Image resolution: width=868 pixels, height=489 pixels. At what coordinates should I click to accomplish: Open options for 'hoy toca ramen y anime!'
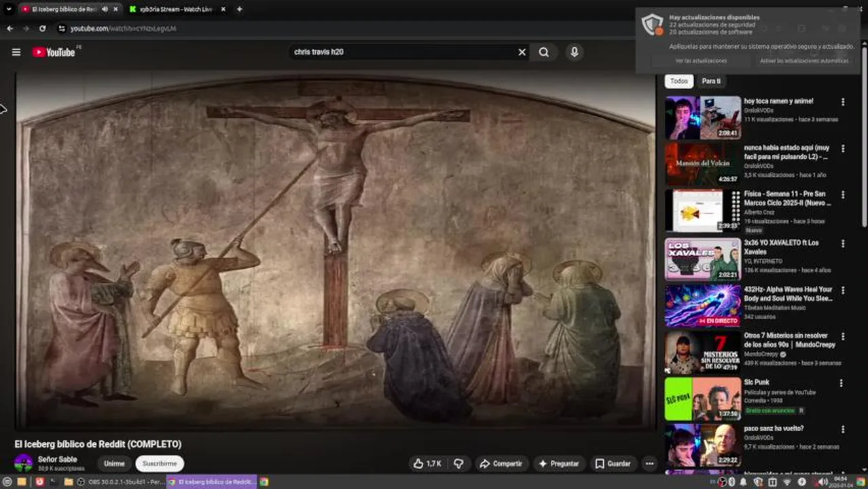843,102
